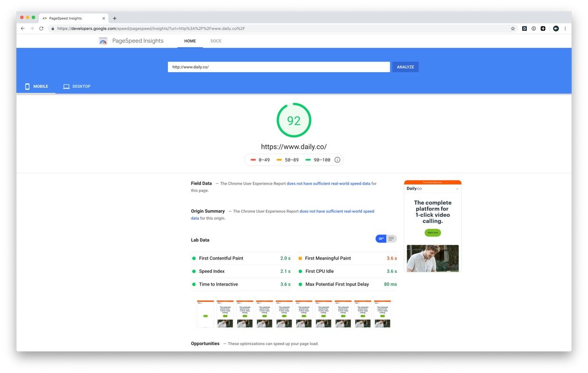Click the score legend info icon
Image resolution: width=588 pixels, height=373 pixels.
[337, 160]
